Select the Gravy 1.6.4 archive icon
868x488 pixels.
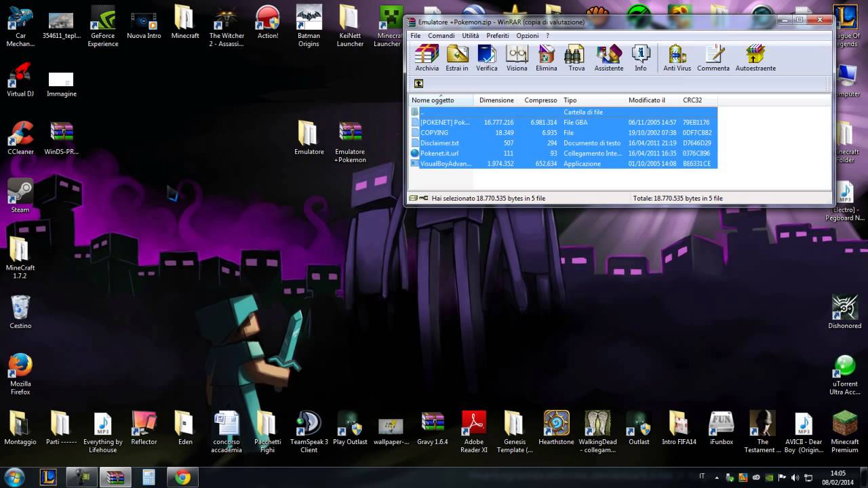click(x=433, y=428)
